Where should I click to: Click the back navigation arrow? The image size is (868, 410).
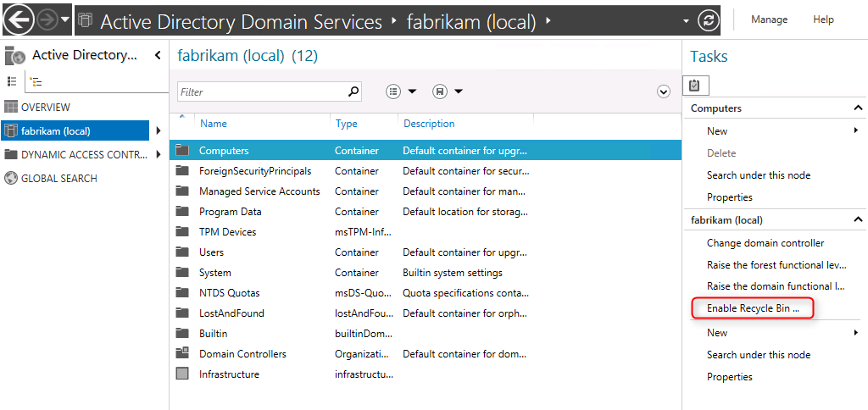tap(19, 19)
